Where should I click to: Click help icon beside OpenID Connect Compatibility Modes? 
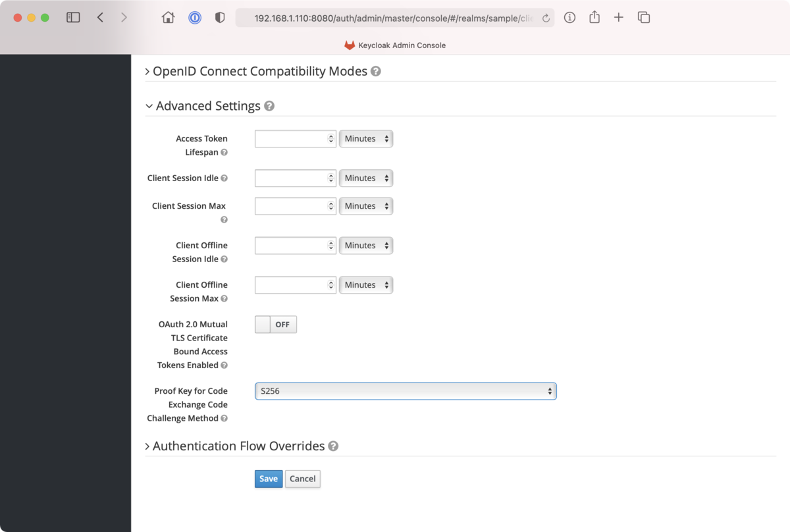point(376,71)
